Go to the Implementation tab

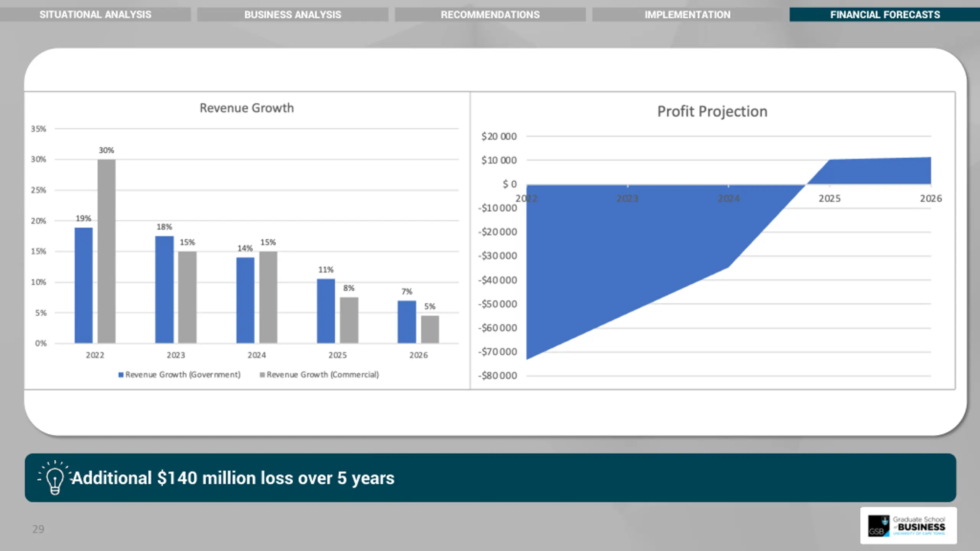(688, 15)
